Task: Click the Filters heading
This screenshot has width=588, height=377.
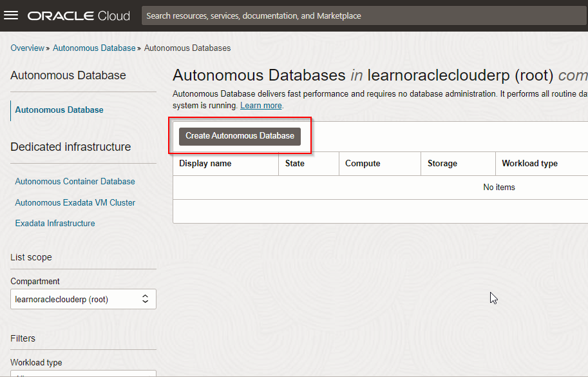Action: [23, 338]
